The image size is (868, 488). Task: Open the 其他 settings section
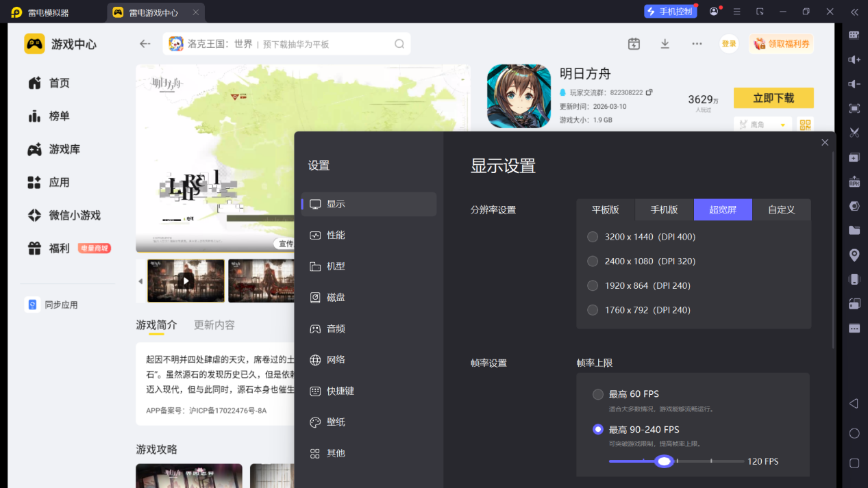(369, 453)
